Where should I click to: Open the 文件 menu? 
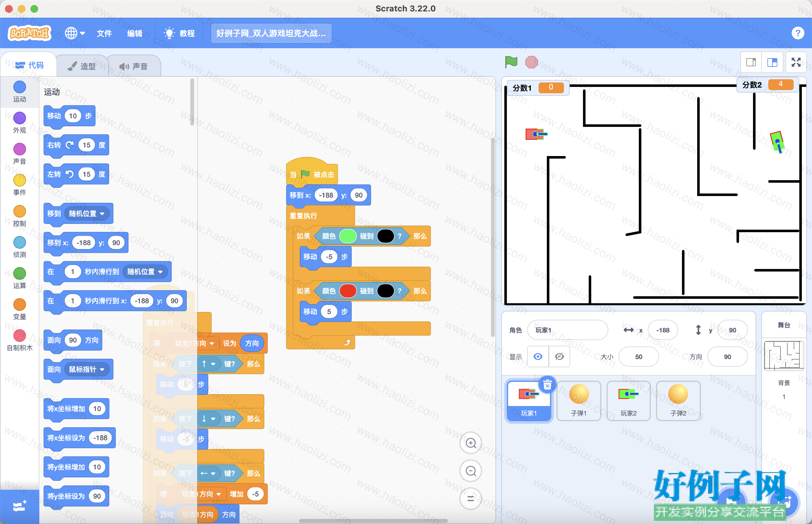pos(104,33)
